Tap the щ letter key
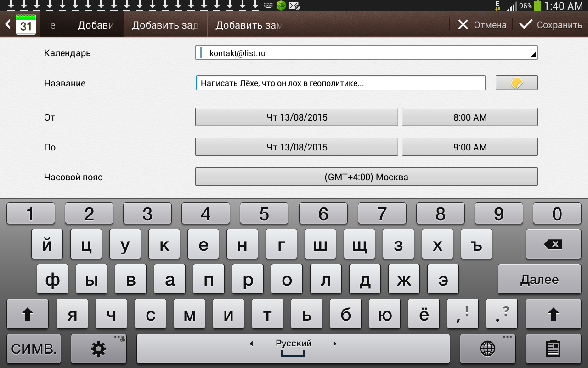 (x=359, y=244)
